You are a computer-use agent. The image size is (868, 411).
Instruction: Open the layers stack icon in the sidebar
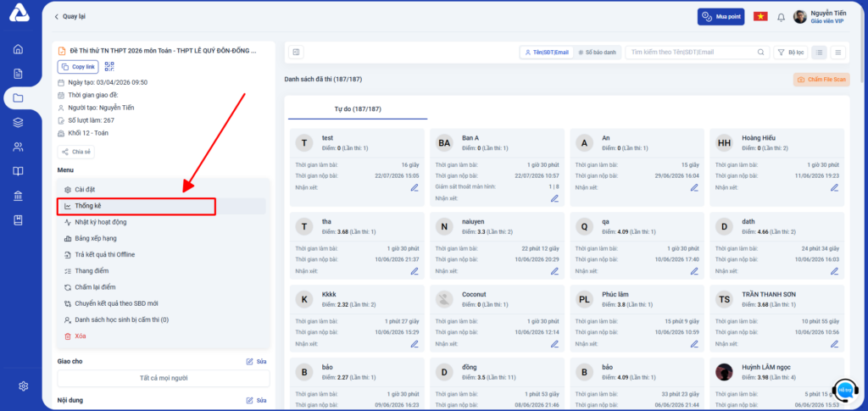(19, 123)
